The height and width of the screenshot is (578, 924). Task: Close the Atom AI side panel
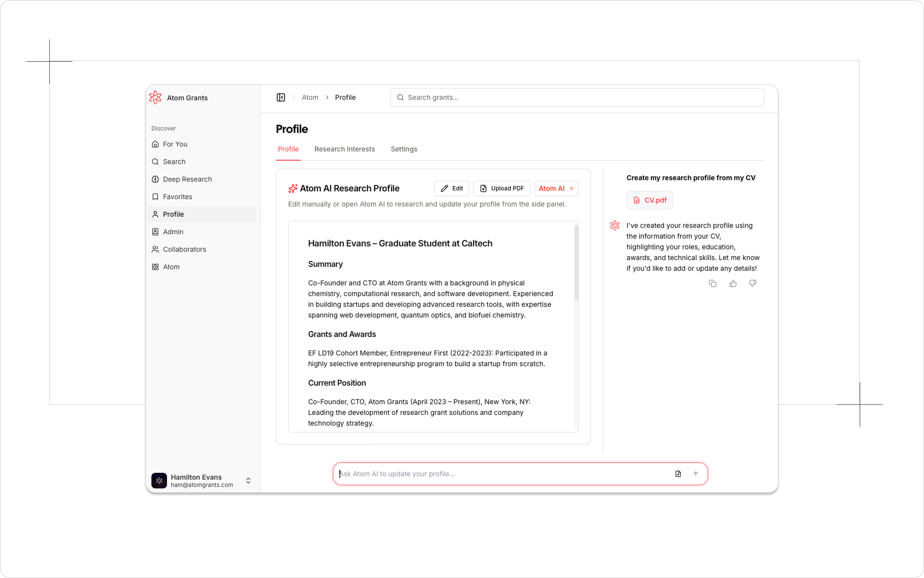point(572,188)
